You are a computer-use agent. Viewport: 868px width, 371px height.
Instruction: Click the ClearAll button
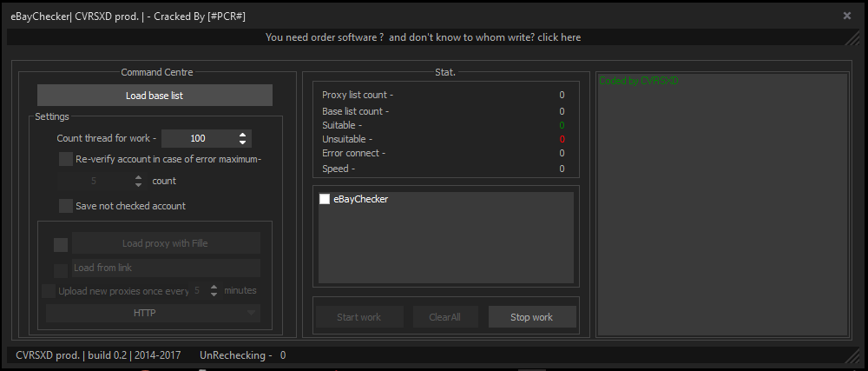pyautogui.click(x=445, y=317)
